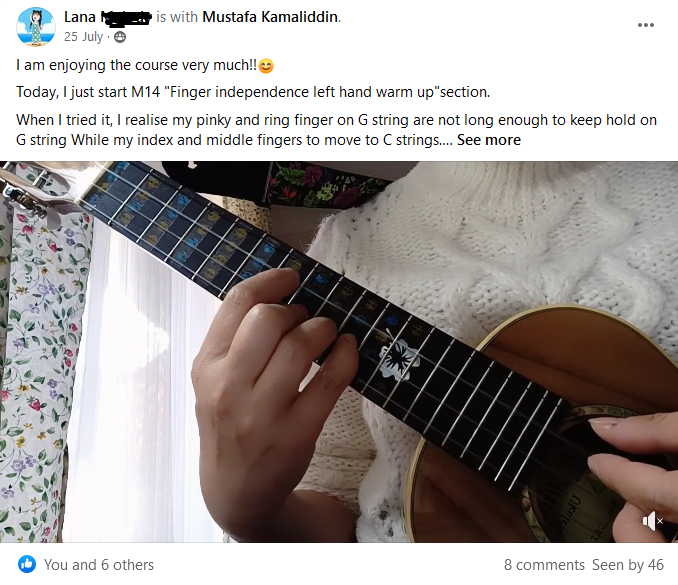The width and height of the screenshot is (678, 585).
Task: Open Mustafa Kamaliddin's tagged profile
Action: click(x=270, y=17)
